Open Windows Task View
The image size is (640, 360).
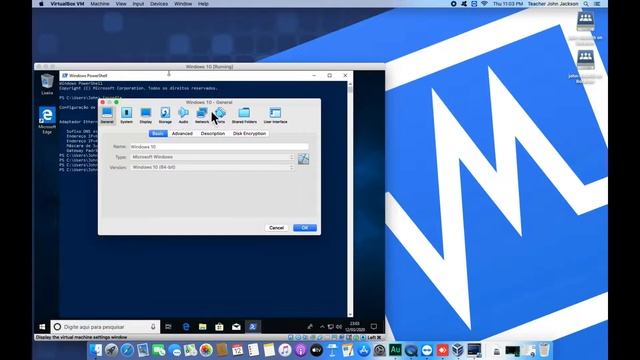168,327
